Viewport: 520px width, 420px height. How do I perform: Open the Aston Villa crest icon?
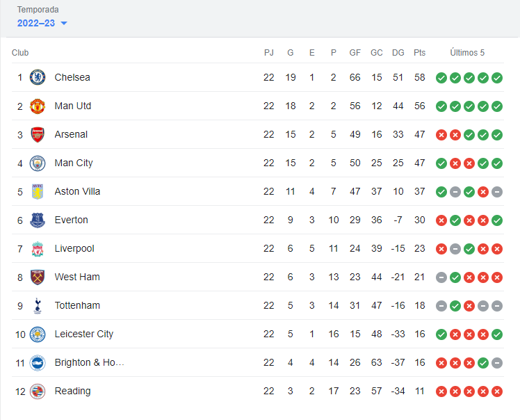38,191
